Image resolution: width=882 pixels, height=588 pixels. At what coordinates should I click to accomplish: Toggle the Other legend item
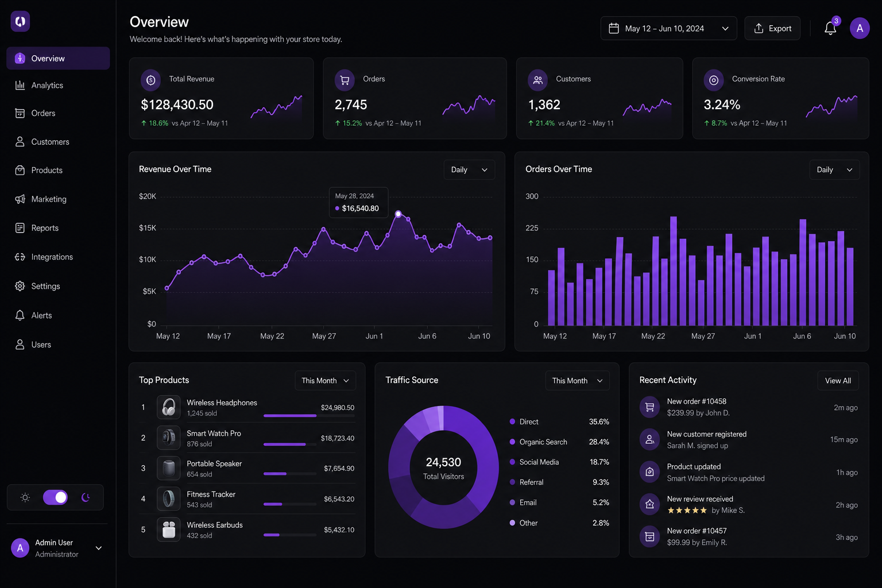559,523
